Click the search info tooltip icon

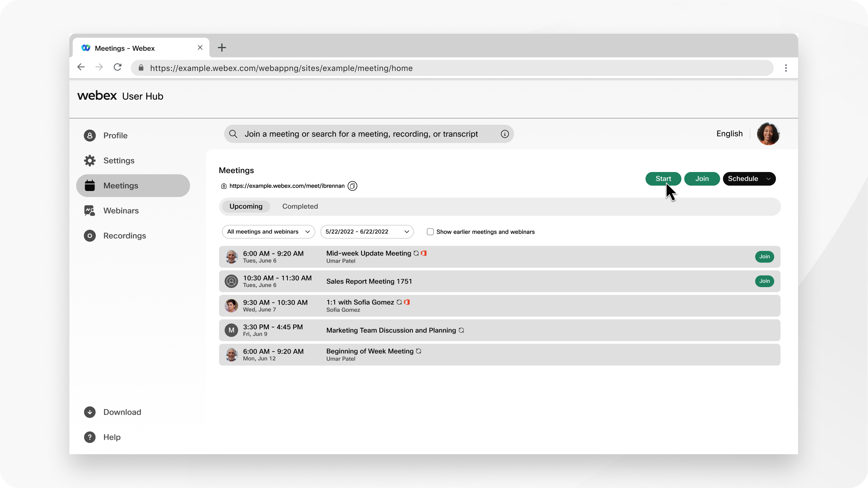click(x=505, y=134)
